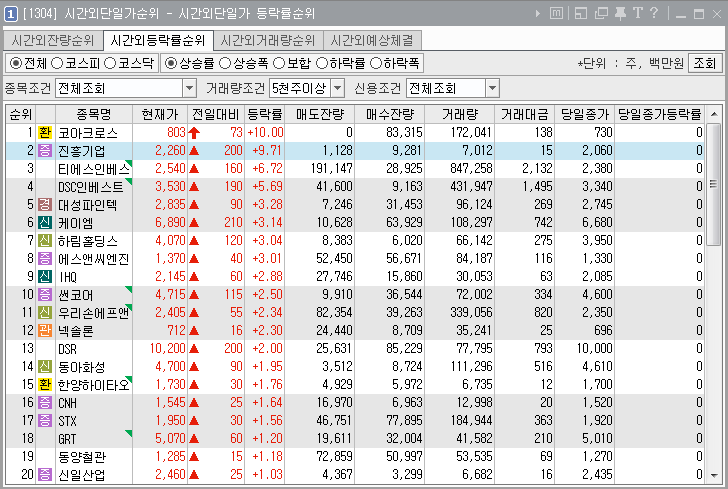Select the 코스닥 radio button
The image size is (728, 489).
pos(110,63)
